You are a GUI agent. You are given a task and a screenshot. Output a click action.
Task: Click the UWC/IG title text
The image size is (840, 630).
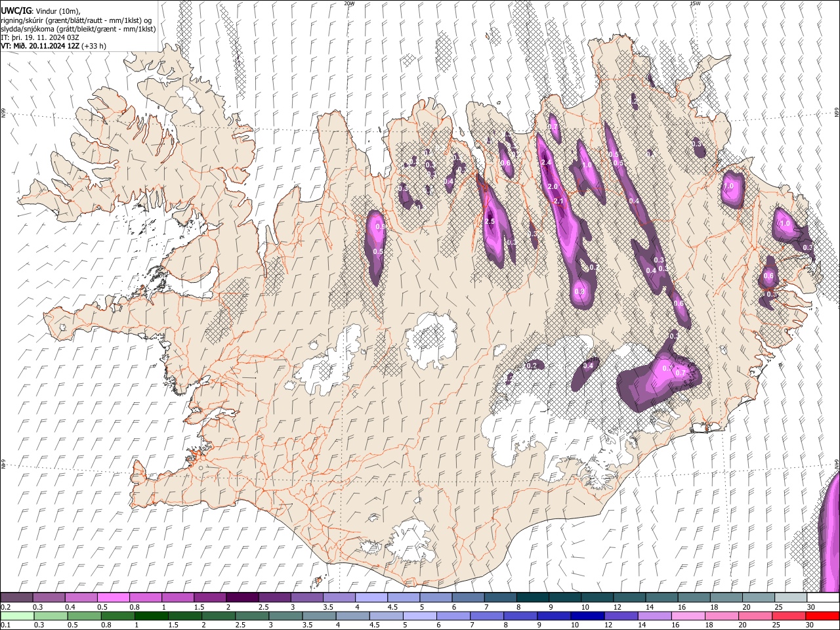[16, 10]
